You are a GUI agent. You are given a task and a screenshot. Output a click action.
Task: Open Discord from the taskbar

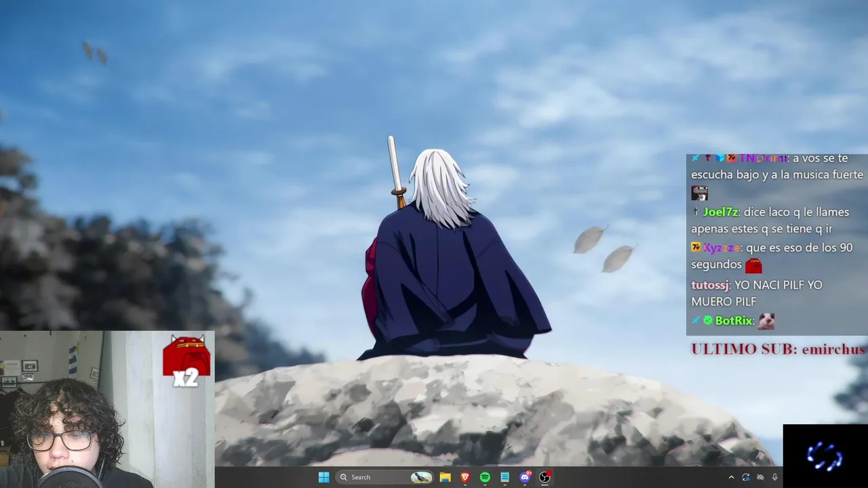coord(525,477)
